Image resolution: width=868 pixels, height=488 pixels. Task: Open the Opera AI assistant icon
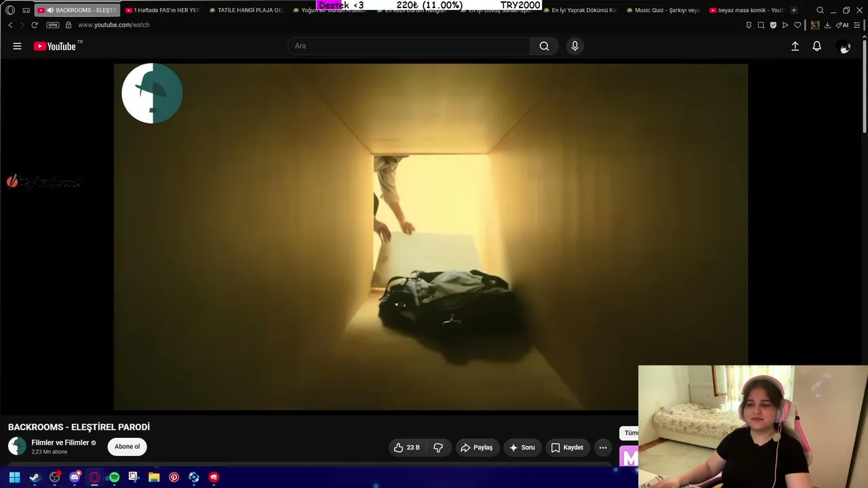843,25
